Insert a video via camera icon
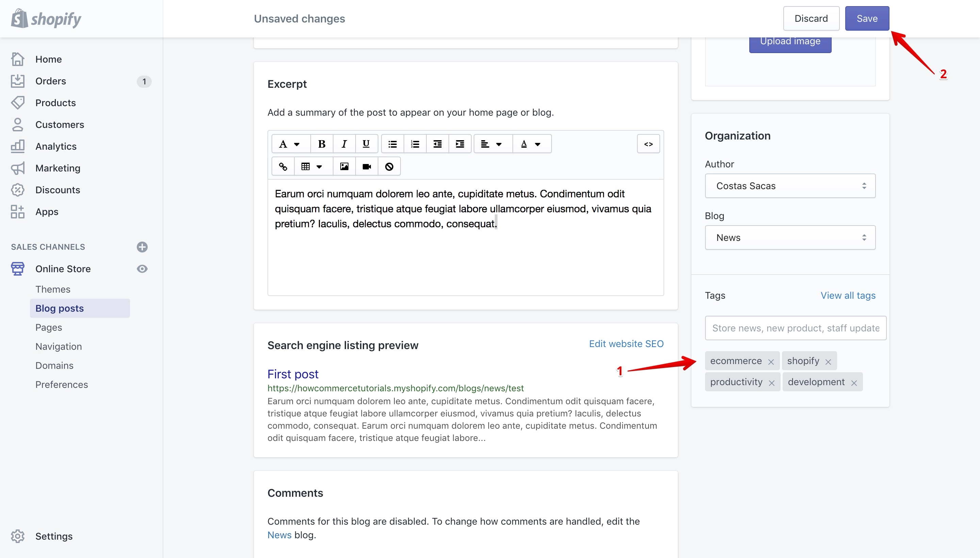Screen dimensions: 980x558 pyautogui.click(x=367, y=166)
